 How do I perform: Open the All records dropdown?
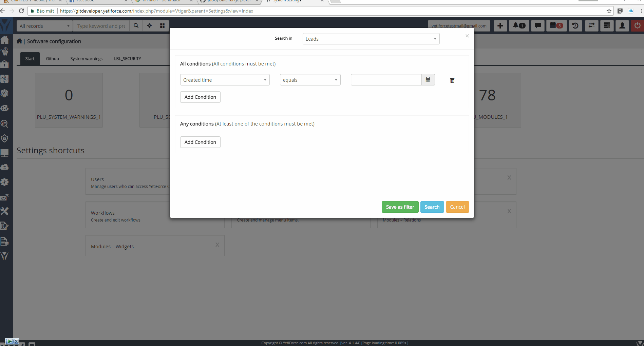coord(45,26)
